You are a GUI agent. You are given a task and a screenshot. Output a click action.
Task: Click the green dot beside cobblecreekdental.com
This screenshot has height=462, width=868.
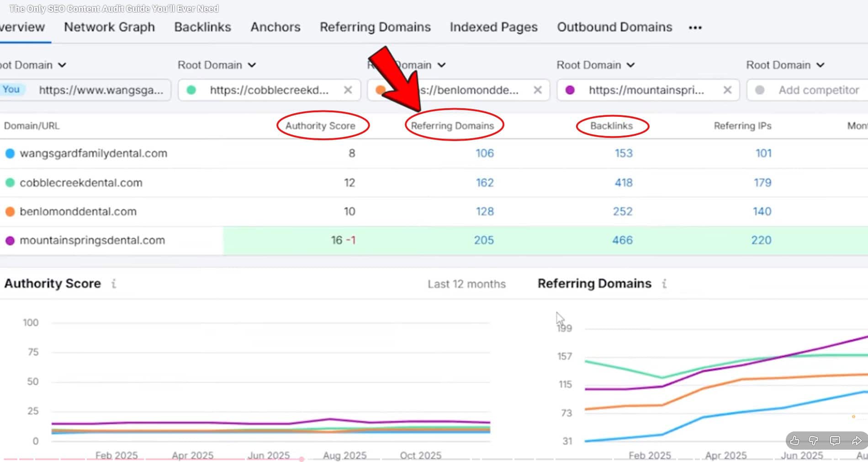10,182
